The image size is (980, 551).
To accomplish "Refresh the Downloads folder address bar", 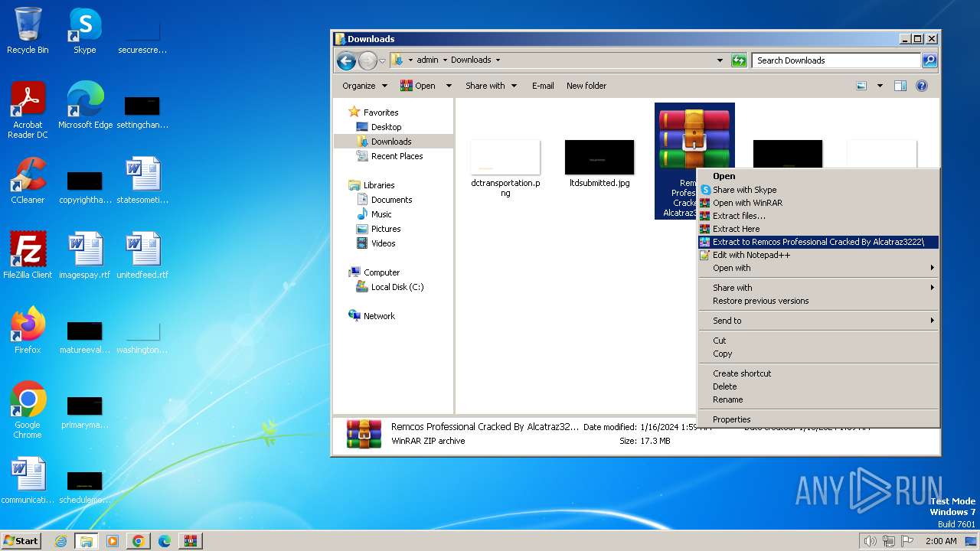I will (739, 60).
